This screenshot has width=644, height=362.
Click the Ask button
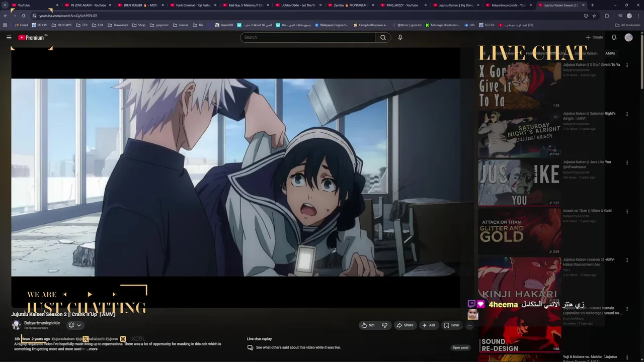(x=429, y=325)
